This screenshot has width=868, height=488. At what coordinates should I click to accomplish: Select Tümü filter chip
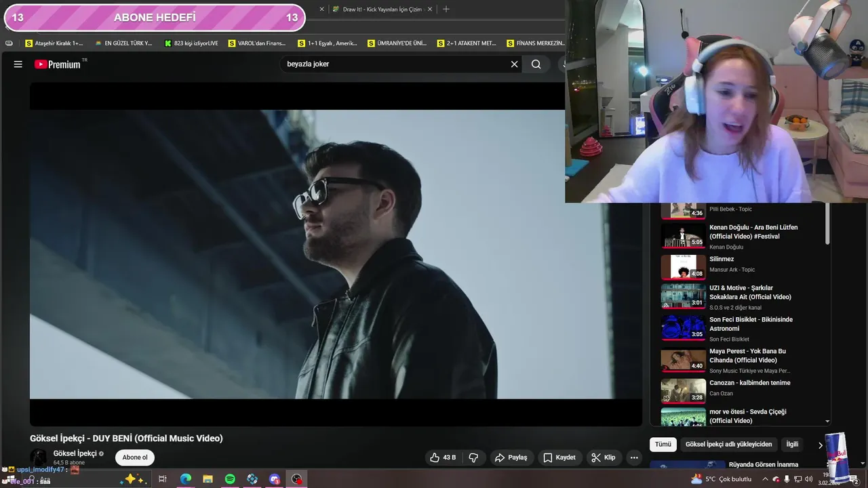point(663,445)
